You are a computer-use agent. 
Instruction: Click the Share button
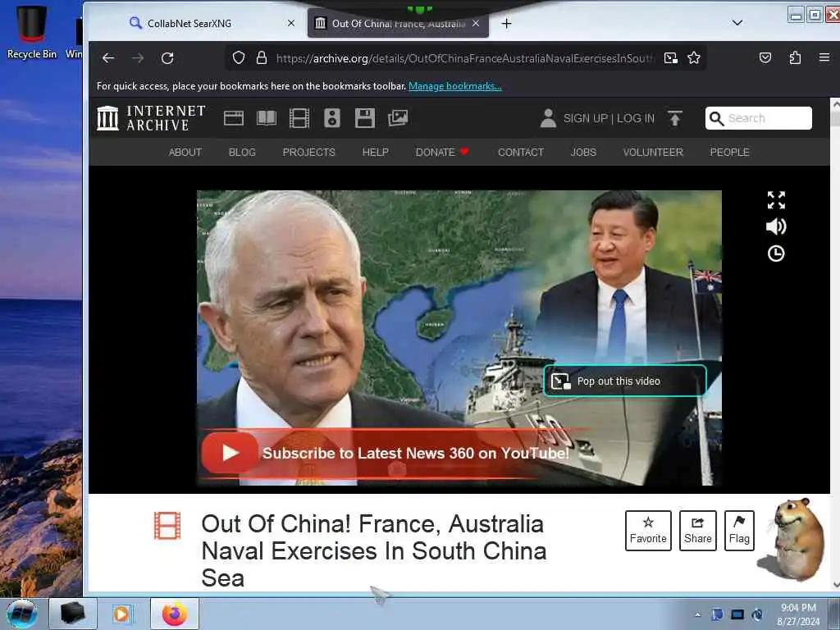697,531
